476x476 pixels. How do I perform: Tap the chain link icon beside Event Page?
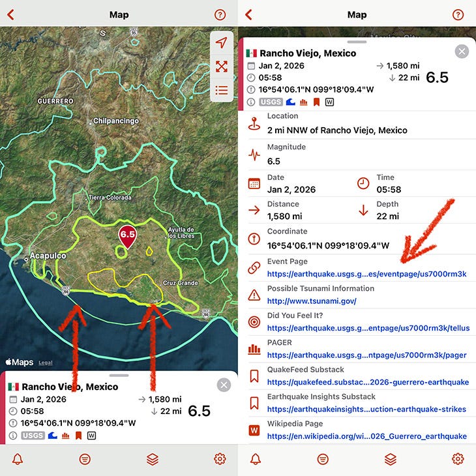click(254, 268)
